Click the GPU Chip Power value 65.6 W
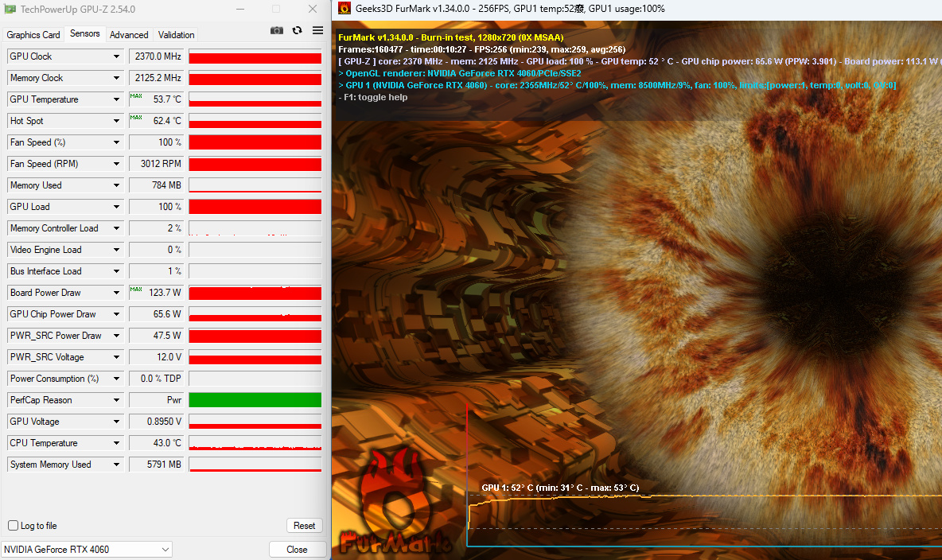 [156, 314]
